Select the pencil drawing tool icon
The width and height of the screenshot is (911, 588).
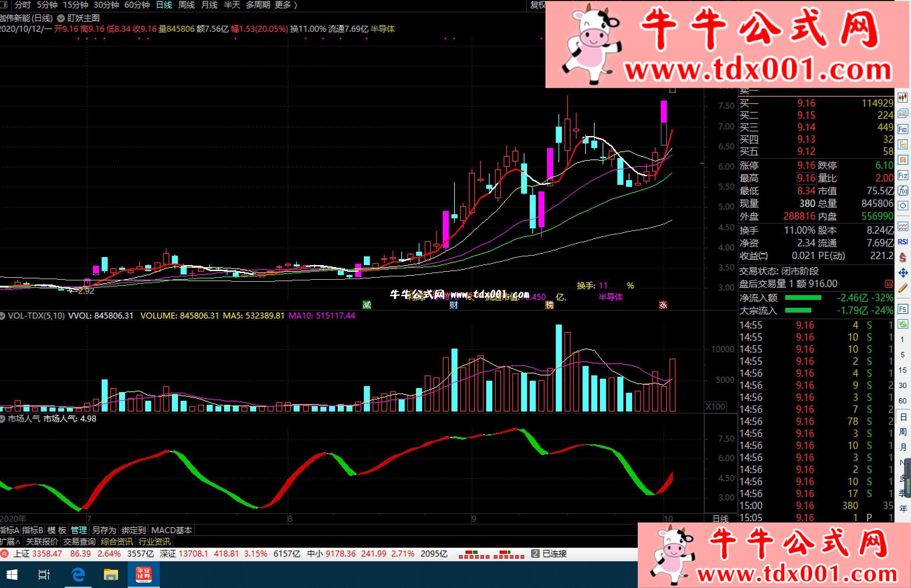click(903, 288)
